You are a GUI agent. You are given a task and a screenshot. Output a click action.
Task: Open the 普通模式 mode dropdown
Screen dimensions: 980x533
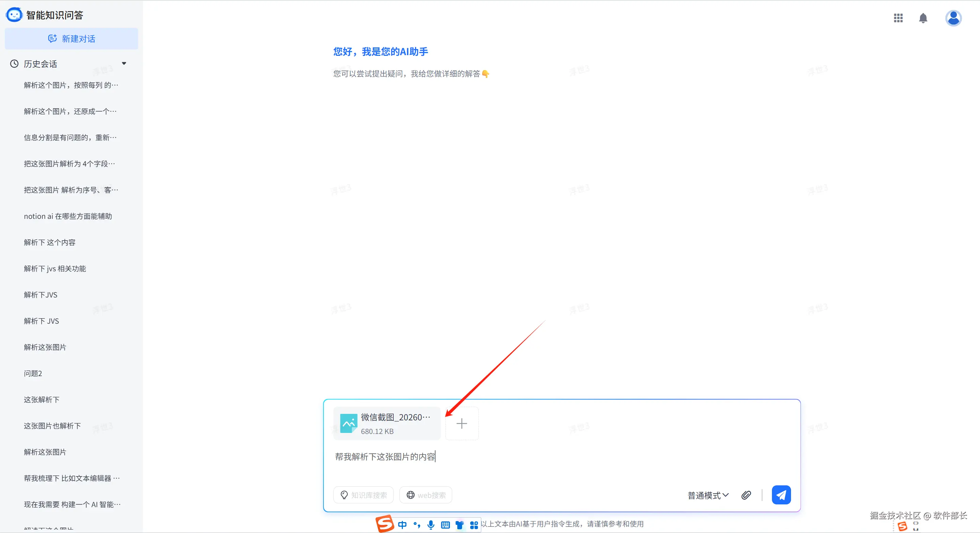point(708,495)
